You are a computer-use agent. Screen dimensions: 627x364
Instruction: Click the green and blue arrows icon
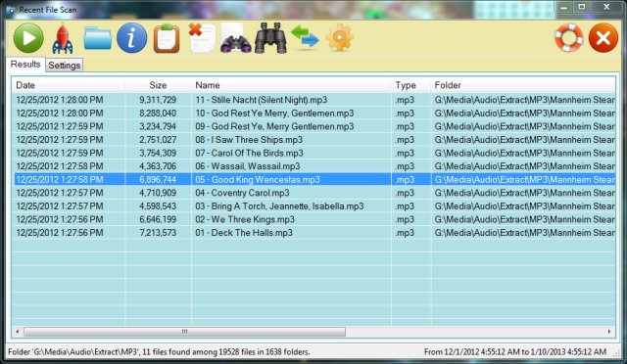[x=305, y=37]
